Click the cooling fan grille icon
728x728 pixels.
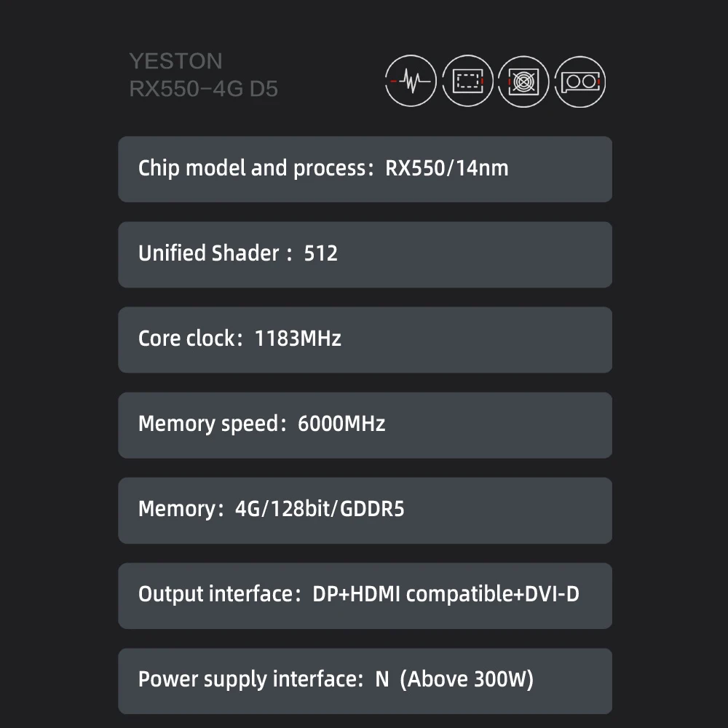click(523, 81)
